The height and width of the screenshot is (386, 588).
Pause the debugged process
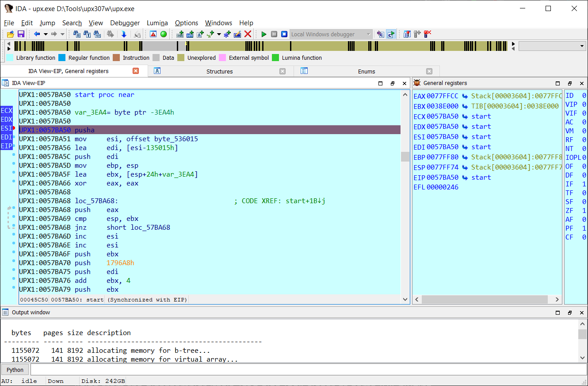pos(274,34)
